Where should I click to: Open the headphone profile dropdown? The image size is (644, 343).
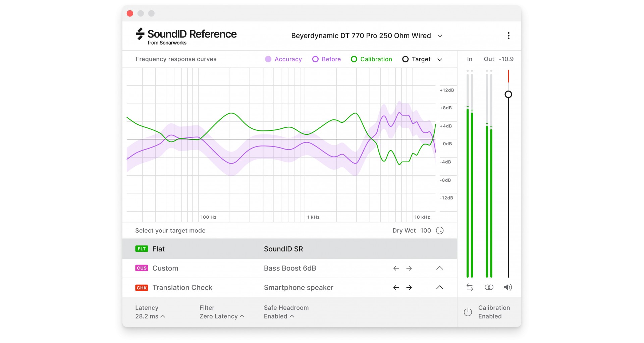click(367, 36)
